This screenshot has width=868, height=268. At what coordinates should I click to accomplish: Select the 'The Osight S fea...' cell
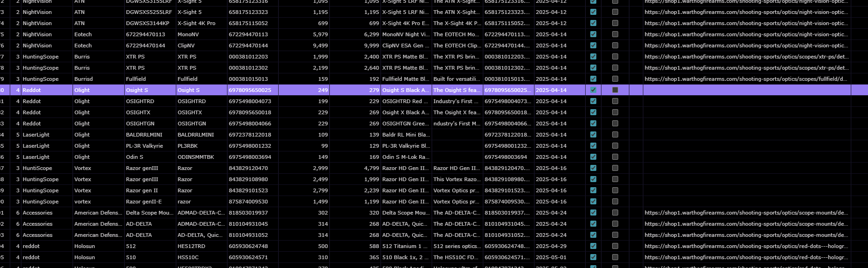tap(457, 90)
